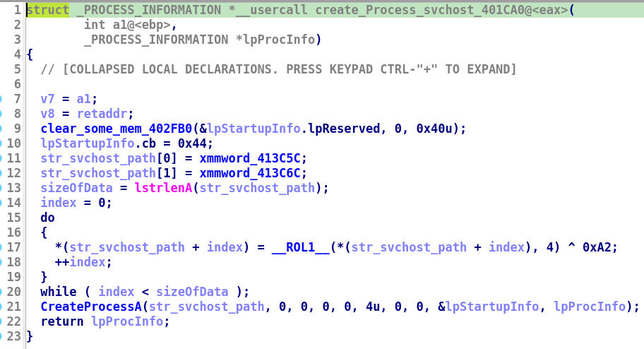This screenshot has height=349, width=644.
Task: Click return keyword on line 22
Action: (62, 321)
